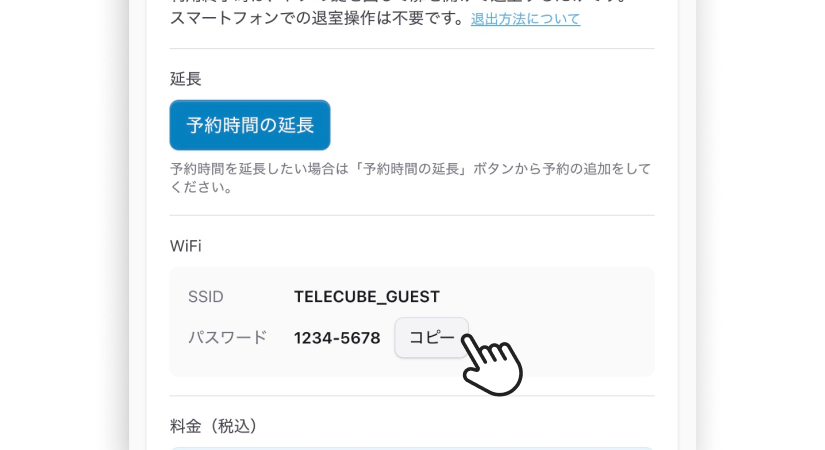The height and width of the screenshot is (450, 825).
Task: Click the divider line above 料金（税込）
Action: (x=412, y=396)
